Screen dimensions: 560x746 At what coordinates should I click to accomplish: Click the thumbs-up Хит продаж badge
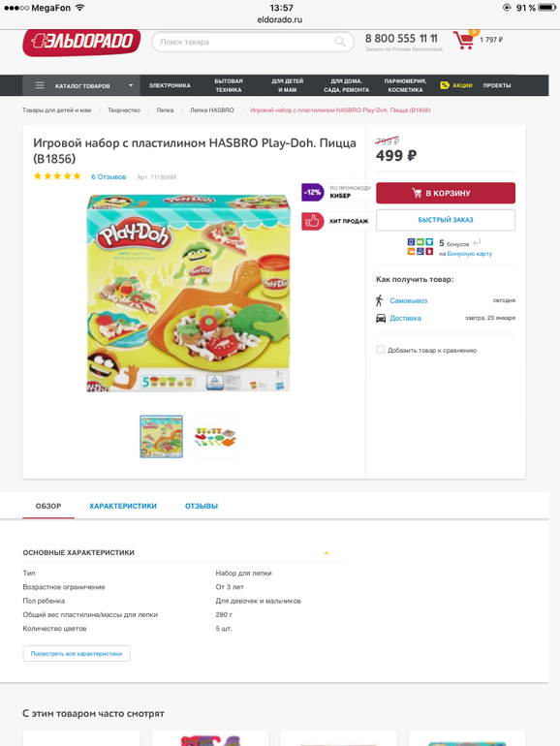[x=312, y=221]
